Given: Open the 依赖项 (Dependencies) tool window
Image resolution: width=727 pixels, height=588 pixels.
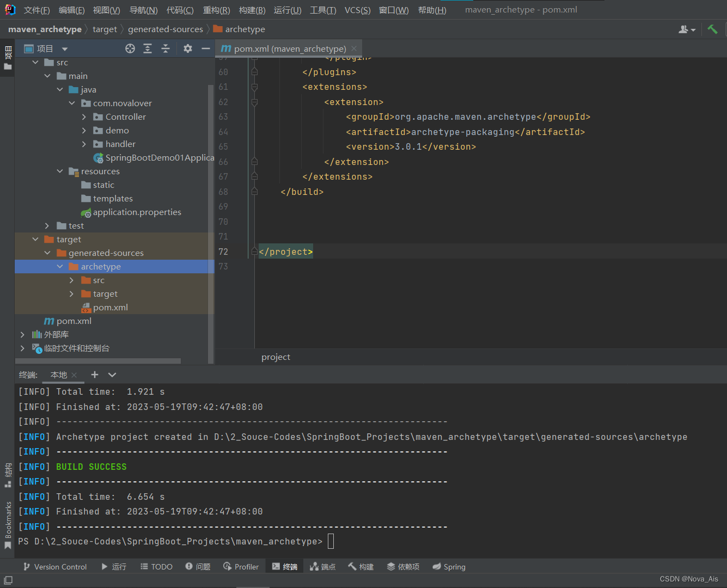Looking at the screenshot, I should [403, 566].
